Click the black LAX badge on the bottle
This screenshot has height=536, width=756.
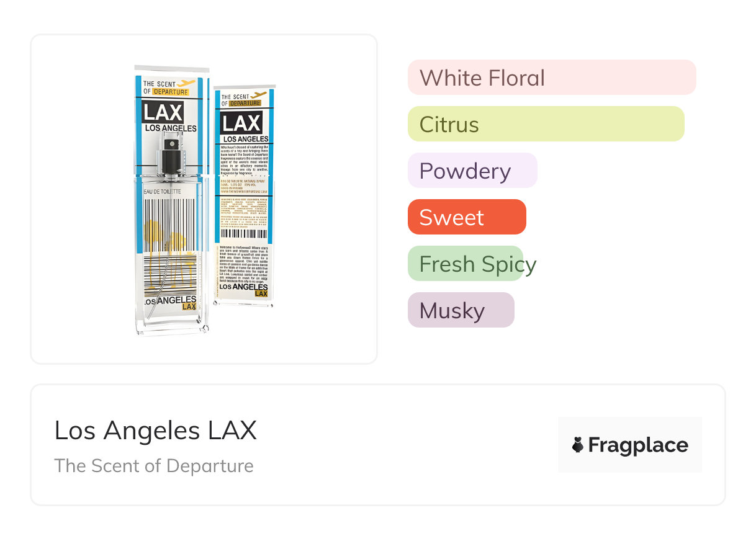[163, 112]
